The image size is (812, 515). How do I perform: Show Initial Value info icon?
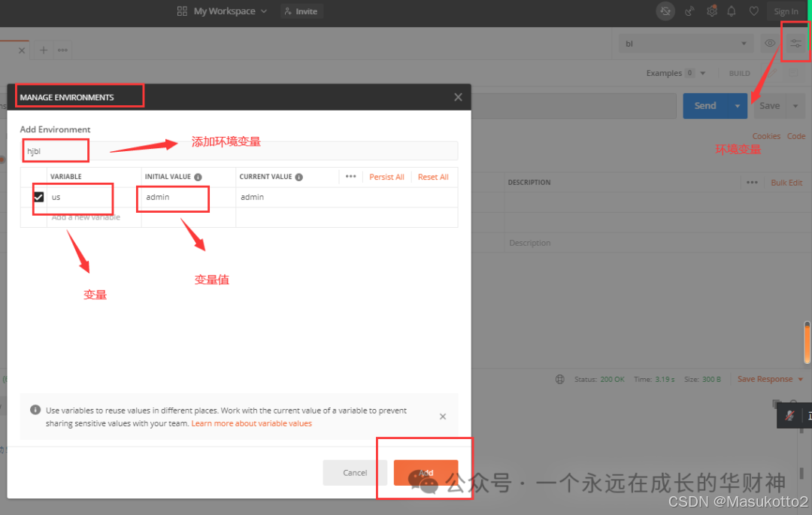click(x=198, y=177)
